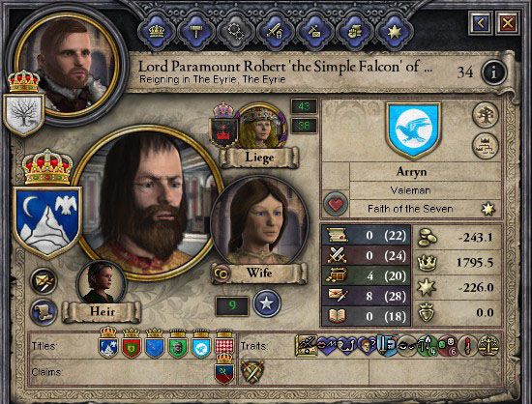Viewport: 532px width, 404px height.
Task: Open the dynasty family tree icon
Action: 486,115
